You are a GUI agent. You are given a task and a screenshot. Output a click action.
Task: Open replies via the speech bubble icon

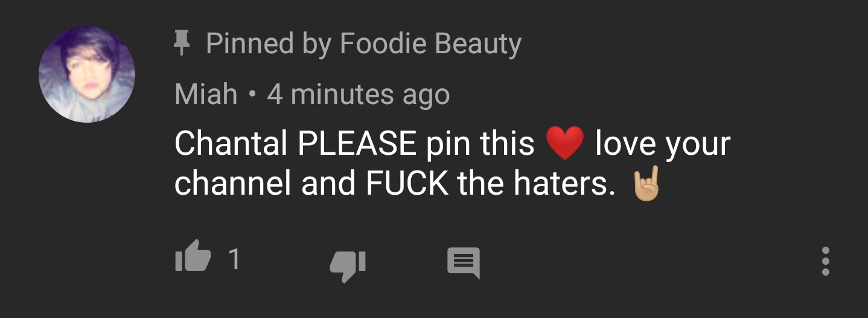click(464, 264)
